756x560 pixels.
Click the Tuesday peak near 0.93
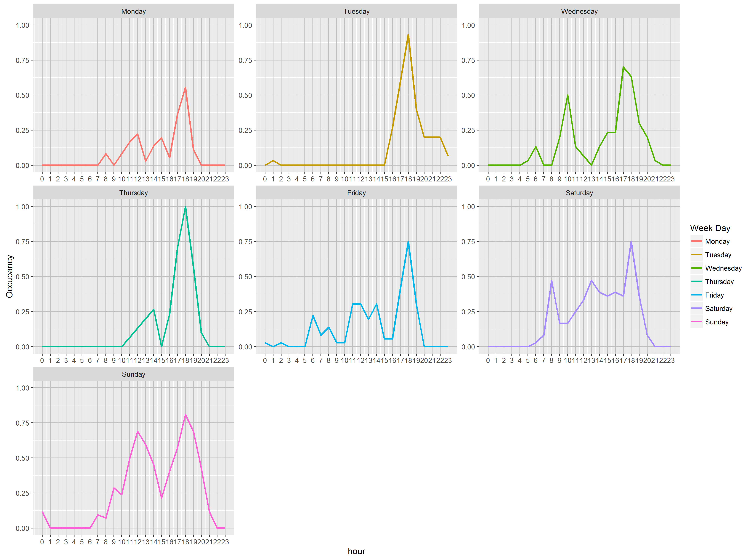(x=408, y=35)
